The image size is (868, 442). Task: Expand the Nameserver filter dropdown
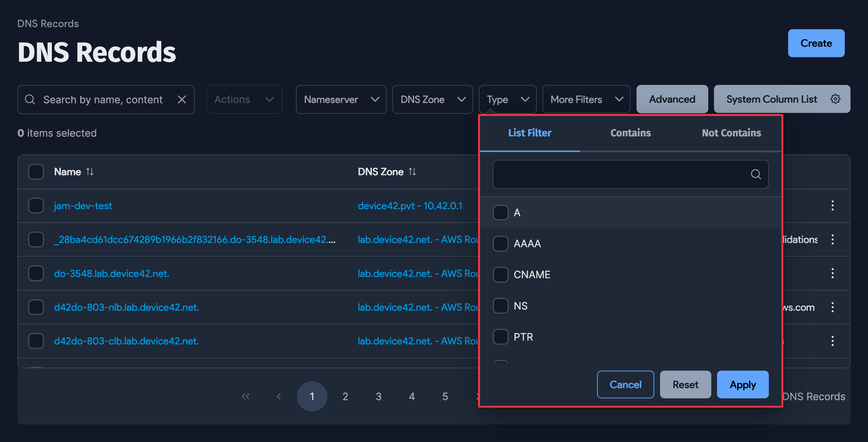[341, 99]
